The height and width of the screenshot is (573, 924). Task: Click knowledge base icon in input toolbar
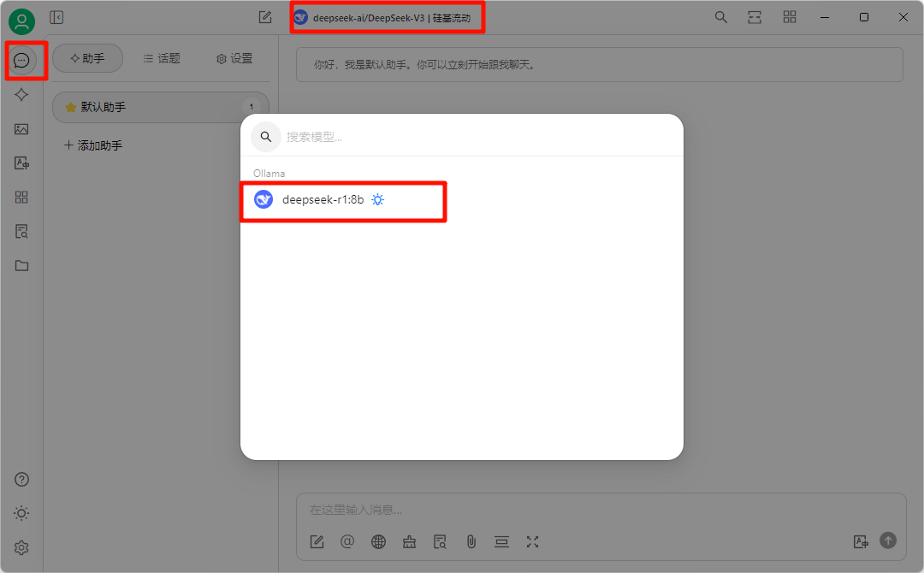[x=441, y=542]
